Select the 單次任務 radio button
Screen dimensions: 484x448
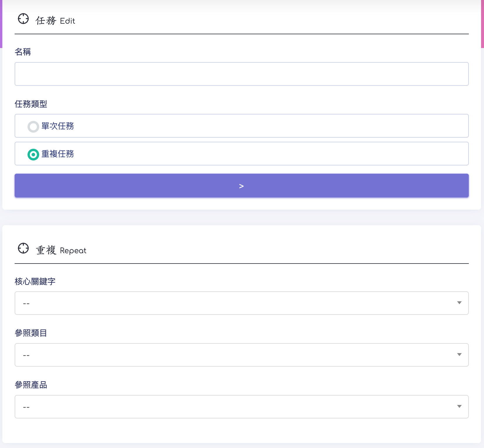click(33, 126)
